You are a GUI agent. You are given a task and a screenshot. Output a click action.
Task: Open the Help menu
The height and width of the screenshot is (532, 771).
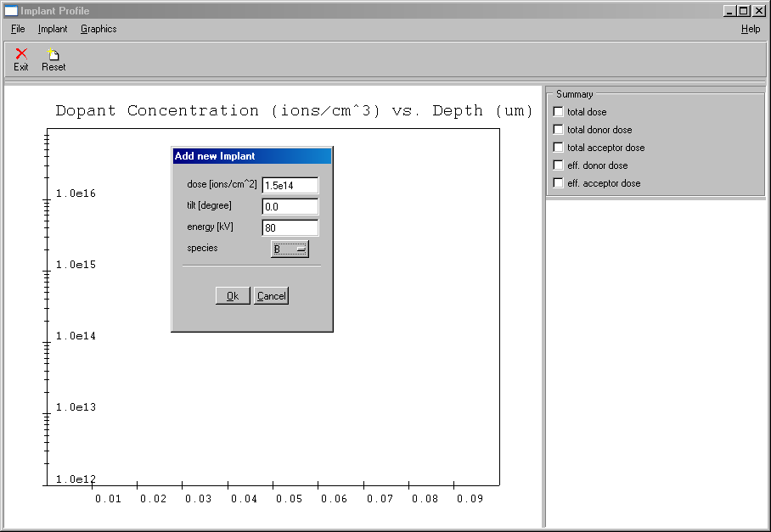pos(751,29)
